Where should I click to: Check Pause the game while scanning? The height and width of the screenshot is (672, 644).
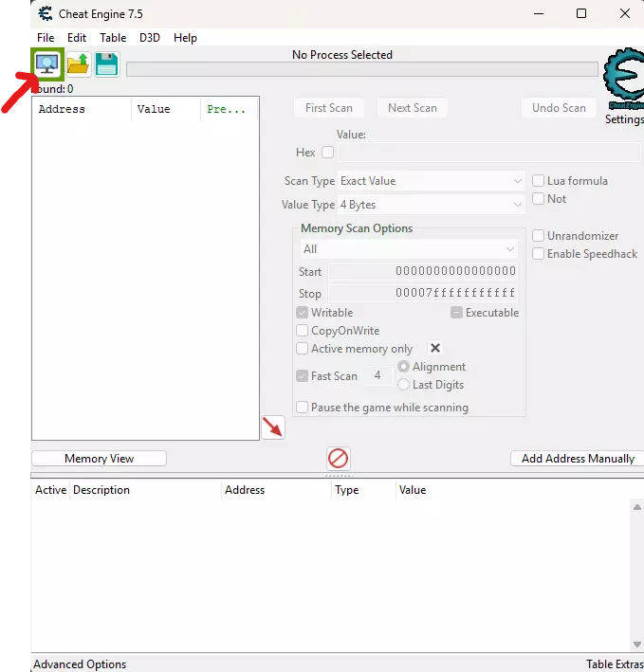(x=302, y=408)
